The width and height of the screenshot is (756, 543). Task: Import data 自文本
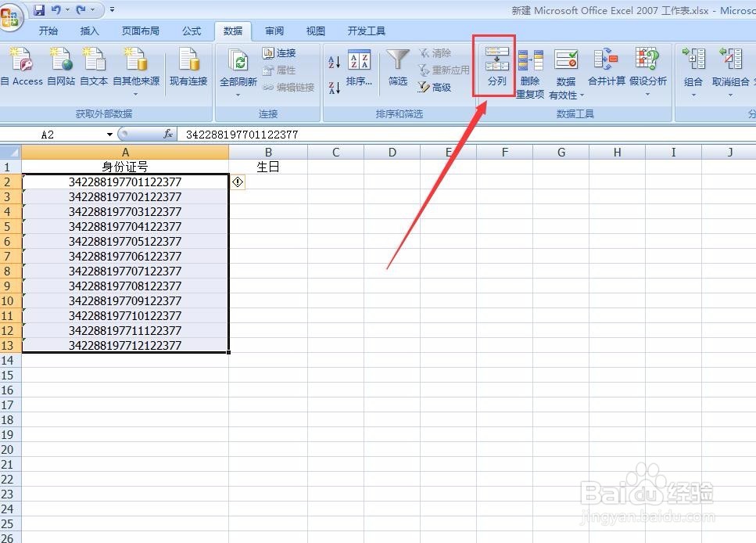pos(94,67)
